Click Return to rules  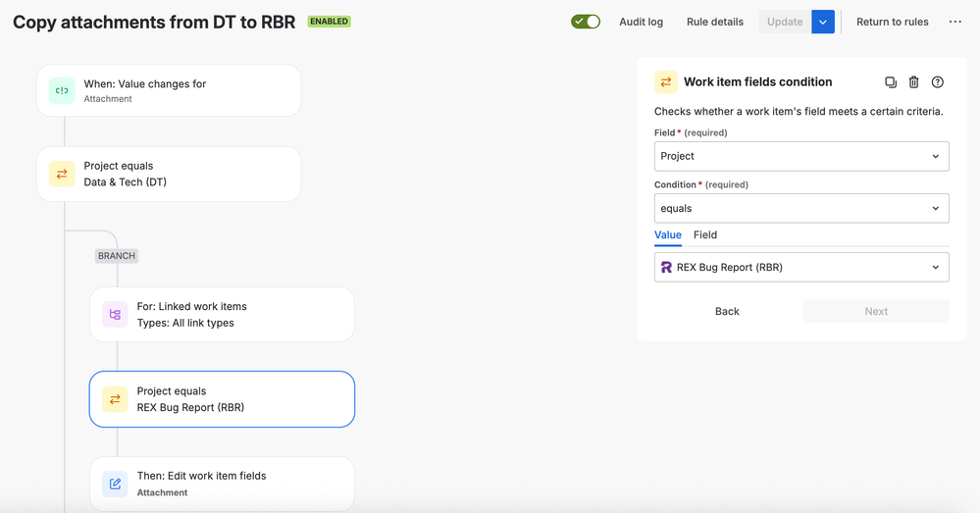893,22
